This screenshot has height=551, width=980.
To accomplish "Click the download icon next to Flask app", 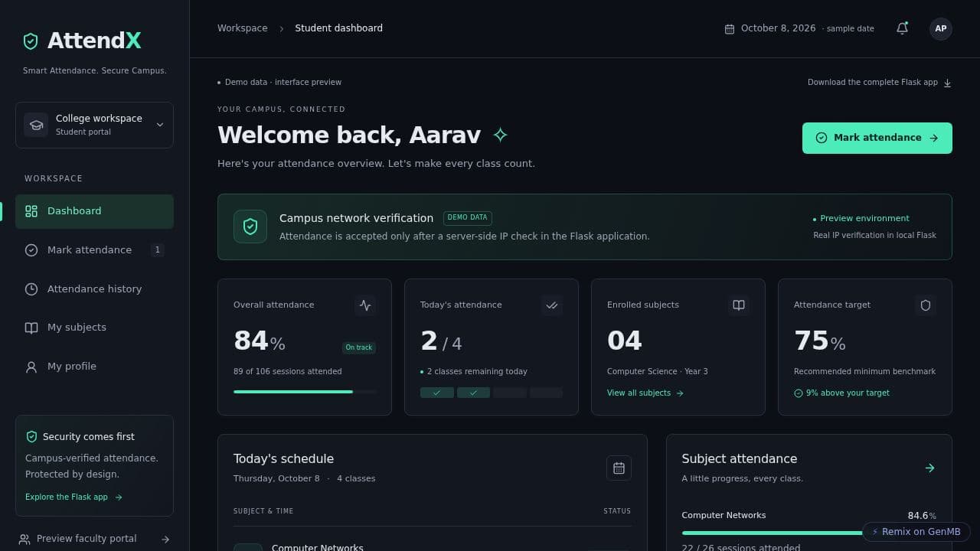I will [947, 83].
